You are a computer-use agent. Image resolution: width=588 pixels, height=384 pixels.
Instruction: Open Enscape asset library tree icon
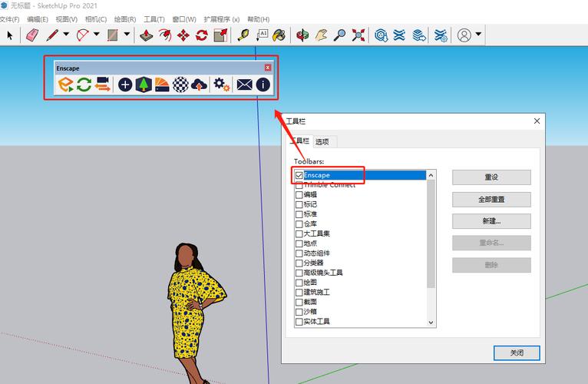pyautogui.click(x=144, y=84)
